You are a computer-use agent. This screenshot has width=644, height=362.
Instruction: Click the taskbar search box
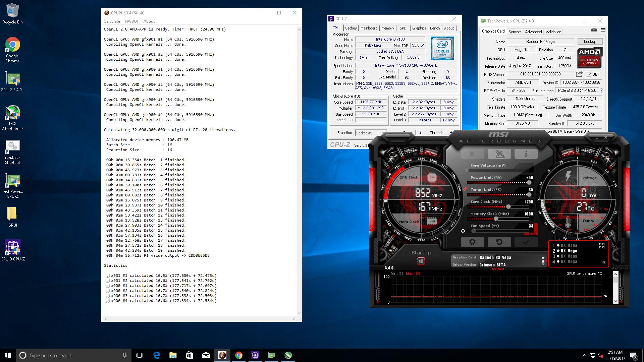(x=73, y=355)
